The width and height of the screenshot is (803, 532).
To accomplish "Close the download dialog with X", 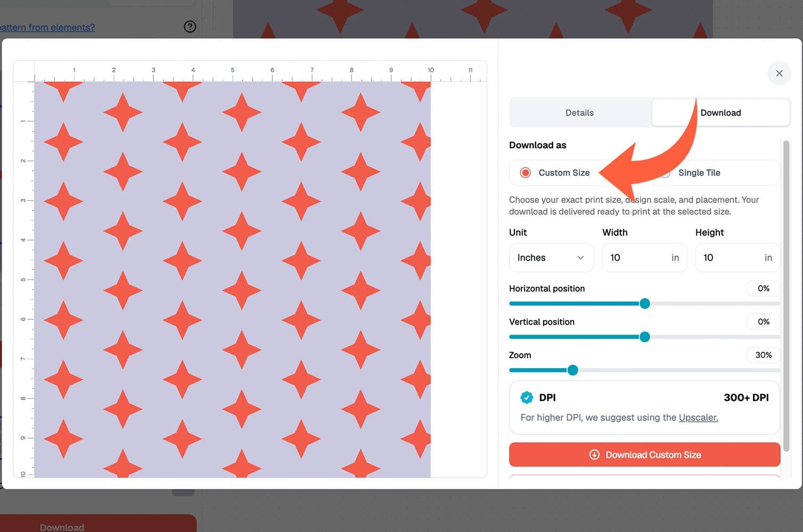I will [x=779, y=73].
